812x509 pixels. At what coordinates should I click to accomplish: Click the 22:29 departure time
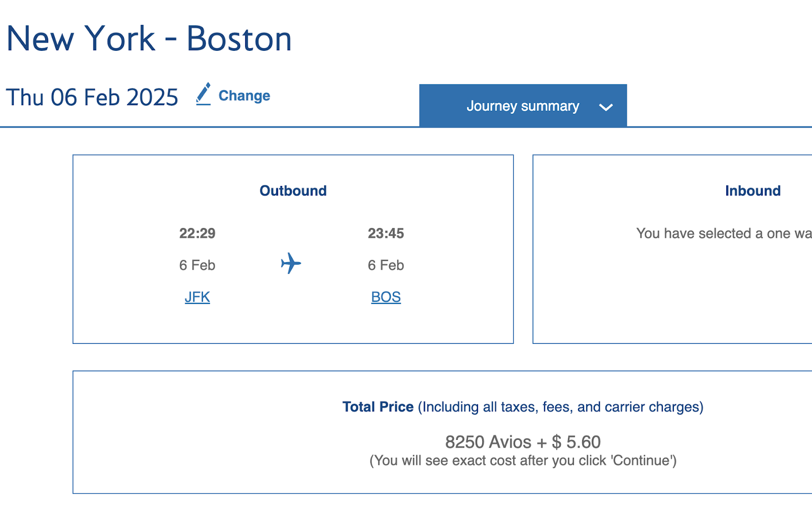[x=197, y=233]
